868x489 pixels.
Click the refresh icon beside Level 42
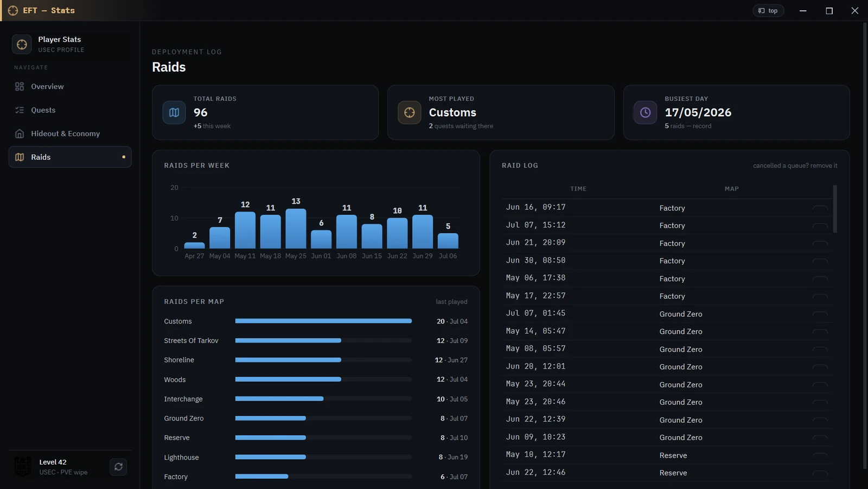(x=118, y=466)
